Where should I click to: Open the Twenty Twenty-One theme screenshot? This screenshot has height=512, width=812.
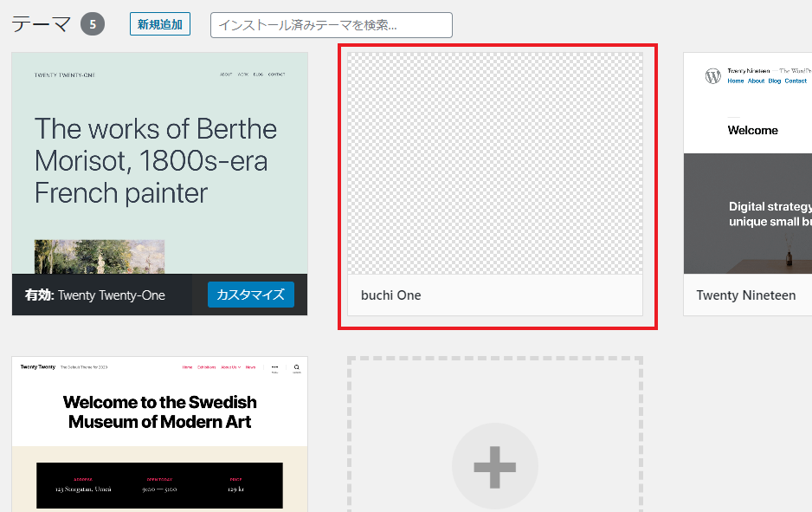click(159, 163)
